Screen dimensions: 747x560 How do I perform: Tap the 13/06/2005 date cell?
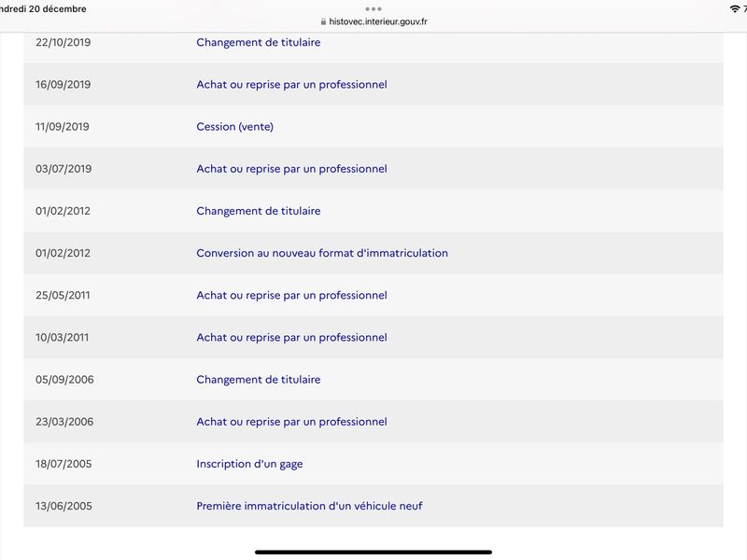63,506
